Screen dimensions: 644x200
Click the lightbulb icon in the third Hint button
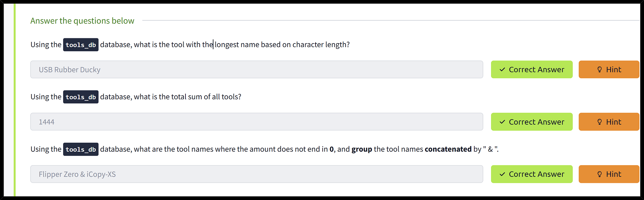(600, 174)
